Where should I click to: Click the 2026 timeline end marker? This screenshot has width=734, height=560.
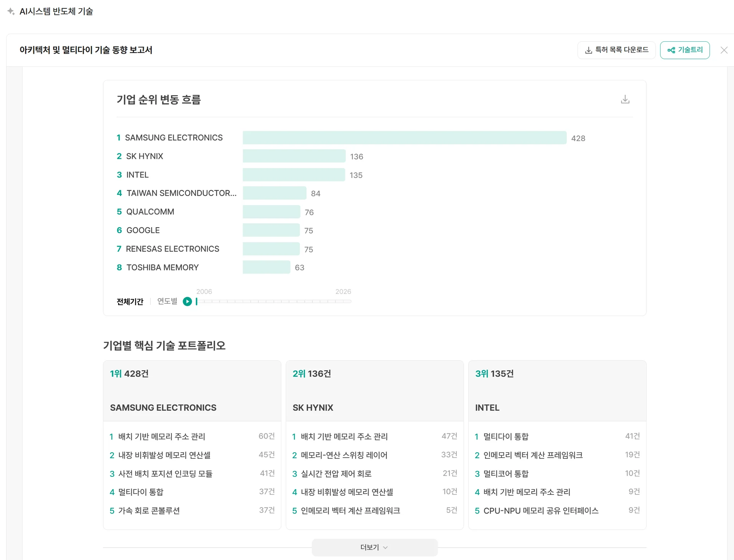pyautogui.click(x=343, y=292)
